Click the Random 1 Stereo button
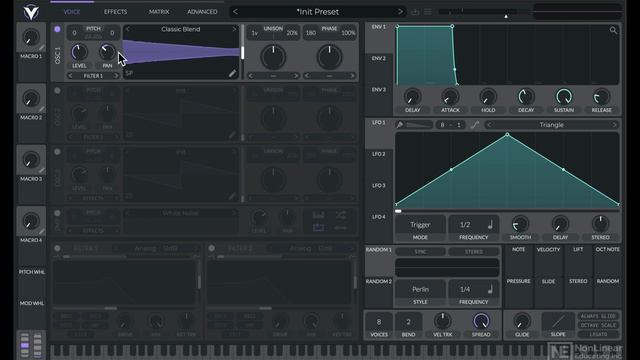This screenshot has height=360, width=640. (473, 252)
